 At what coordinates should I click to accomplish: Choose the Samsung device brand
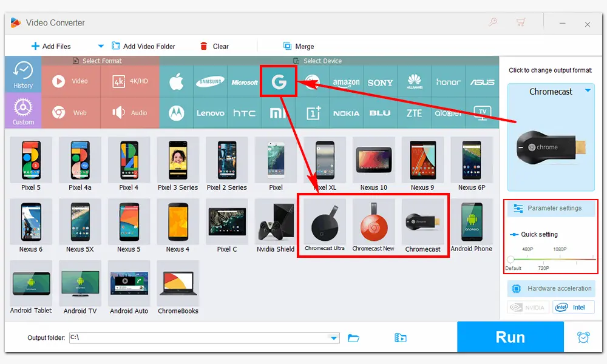coord(210,82)
